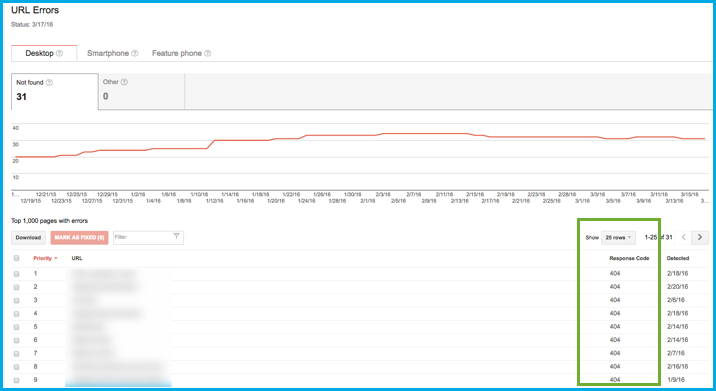Click the 2/6/16 detected date

676,300
